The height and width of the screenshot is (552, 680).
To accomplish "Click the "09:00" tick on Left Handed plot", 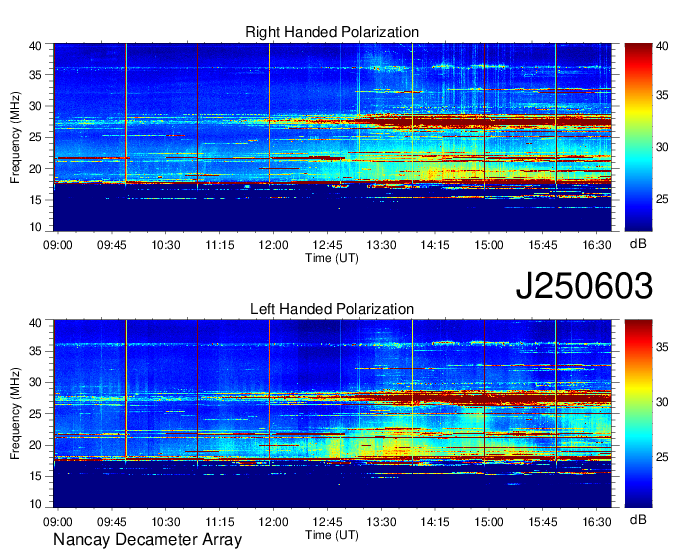I will [58, 522].
